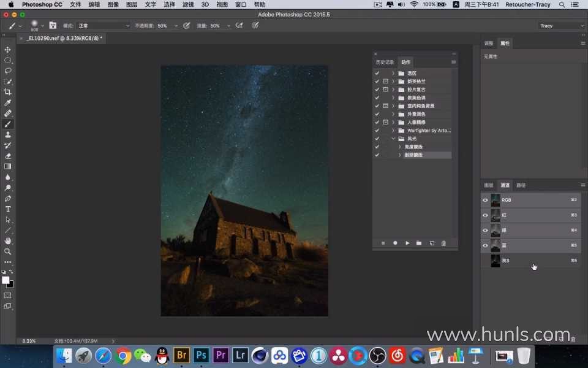Expand the highlighted action under 风光
The width and height of the screenshot is (588, 368).
tap(399, 155)
